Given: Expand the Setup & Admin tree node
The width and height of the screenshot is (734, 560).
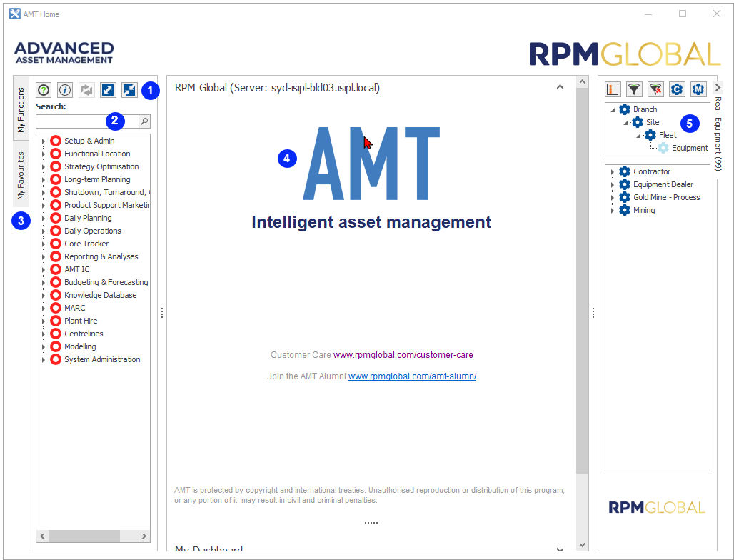Looking at the screenshot, I should (x=44, y=141).
